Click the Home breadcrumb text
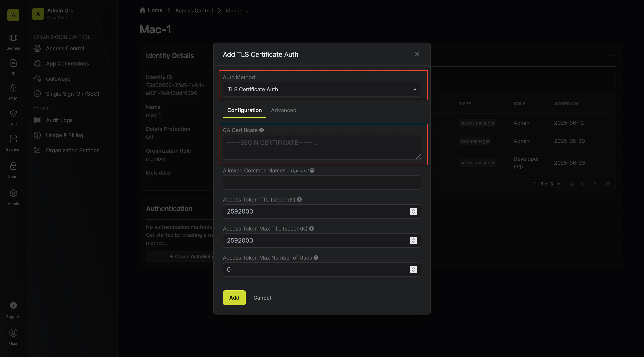 tap(155, 10)
